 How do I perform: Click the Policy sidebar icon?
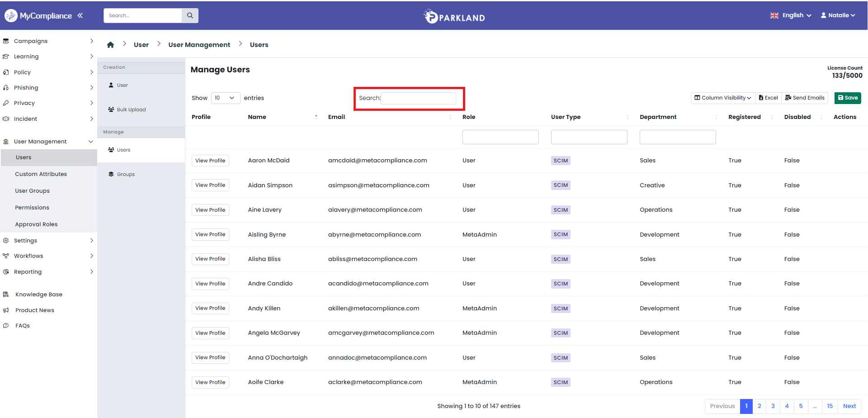tap(6, 72)
